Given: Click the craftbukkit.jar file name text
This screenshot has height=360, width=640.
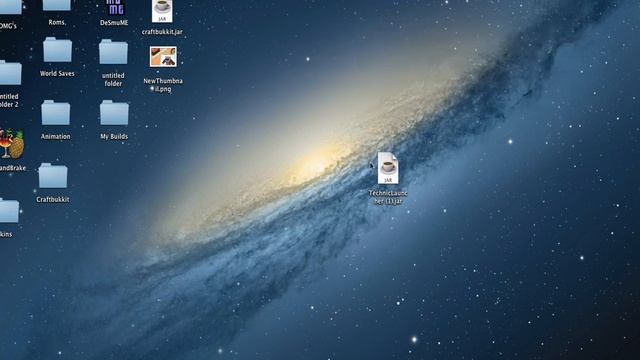Looking at the screenshot, I should click(x=162, y=31).
